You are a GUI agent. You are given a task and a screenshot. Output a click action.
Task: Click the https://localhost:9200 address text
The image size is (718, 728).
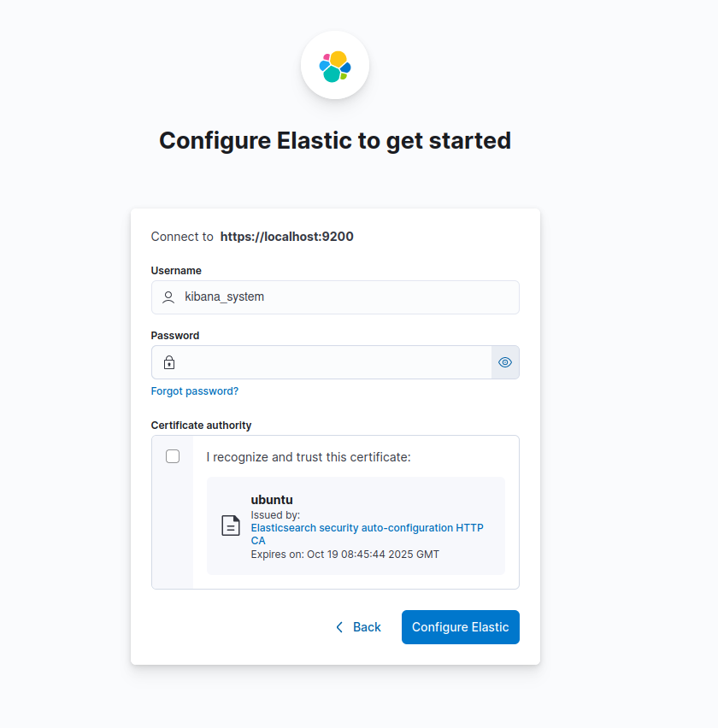tap(286, 237)
